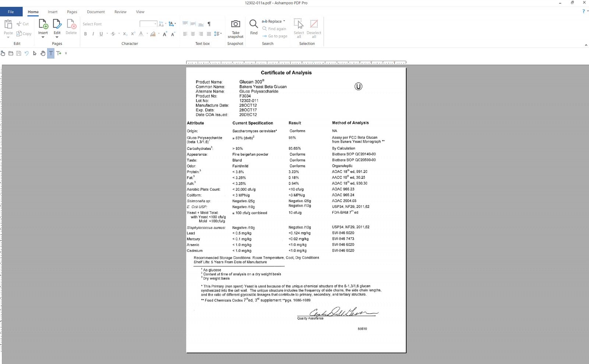This screenshot has width=589, height=364.
Task: Switch to the Pages tab
Action: click(72, 12)
